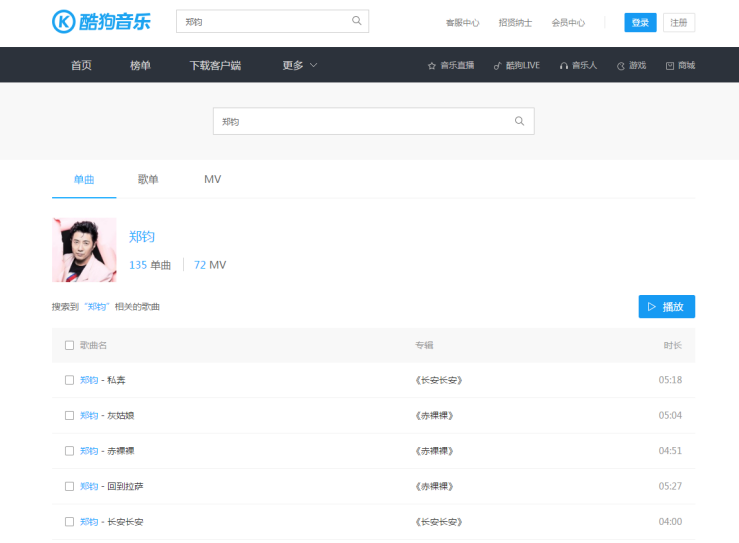The height and width of the screenshot is (543, 739).
Task: Open 会员中心 link
Action: (568, 23)
